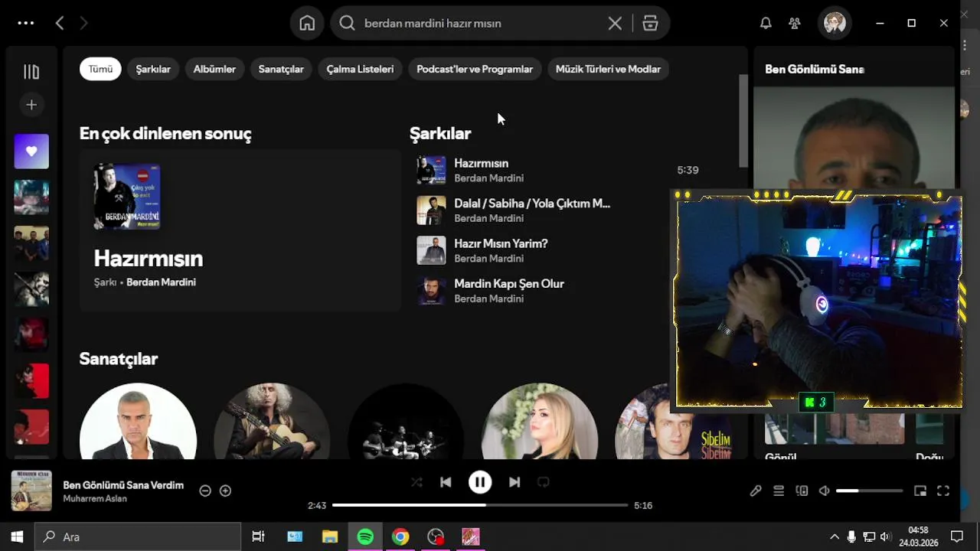Open the current song title 'Ben Gönlümü Sana Verdim'
The height and width of the screenshot is (551, 980).
click(123, 485)
